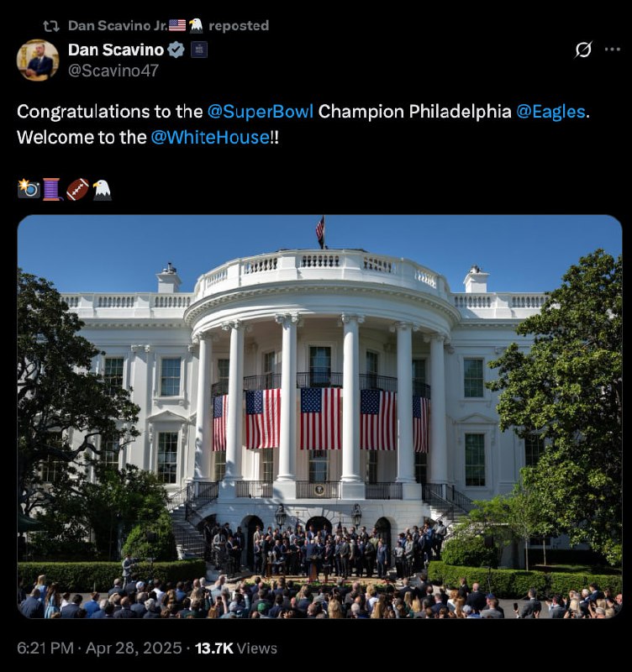The image size is (632, 672).
Task: Open the @Scavino47 handle
Action: click(113, 71)
